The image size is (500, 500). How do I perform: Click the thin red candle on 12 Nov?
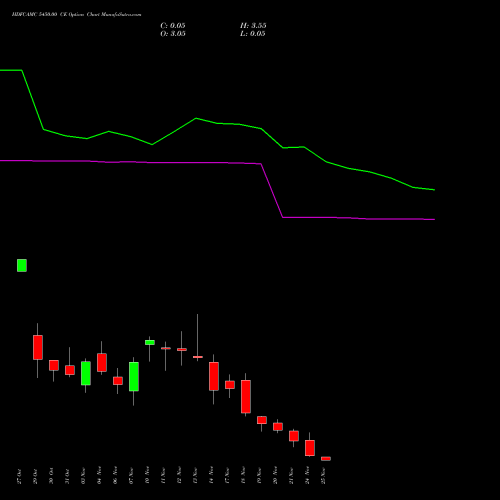point(182,349)
